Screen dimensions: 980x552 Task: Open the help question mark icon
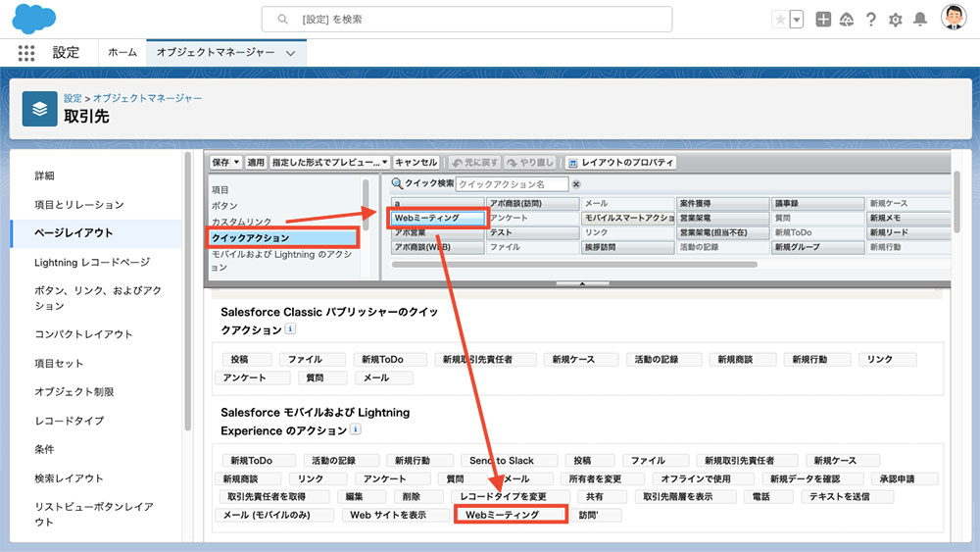tap(870, 20)
